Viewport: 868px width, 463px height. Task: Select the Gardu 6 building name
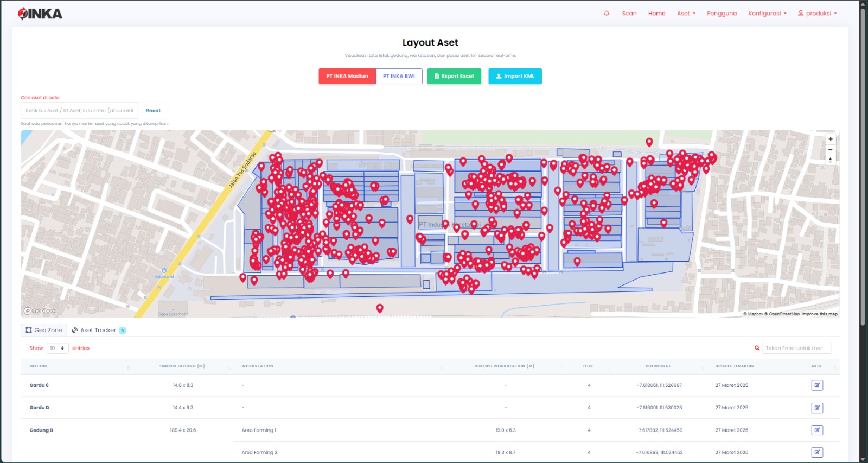[39, 385]
